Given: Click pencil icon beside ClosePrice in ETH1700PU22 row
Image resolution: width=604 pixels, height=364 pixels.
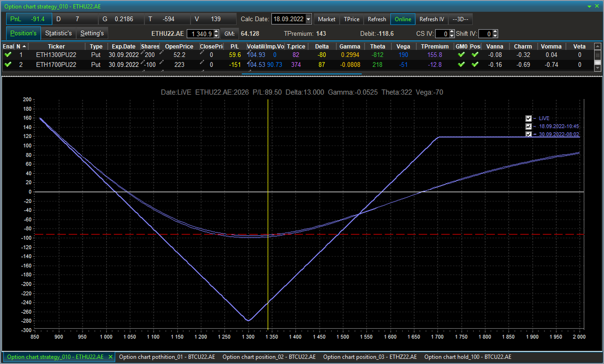Looking at the screenshot, I should pos(202,62).
